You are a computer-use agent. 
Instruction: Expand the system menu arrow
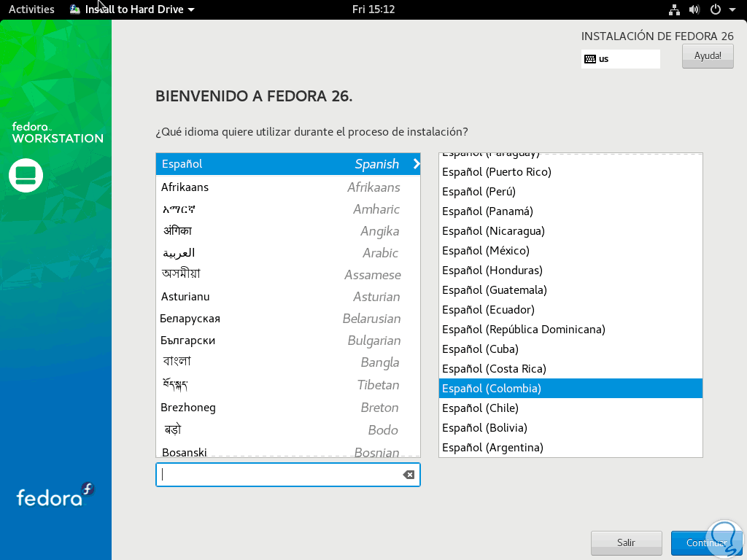[x=732, y=9]
